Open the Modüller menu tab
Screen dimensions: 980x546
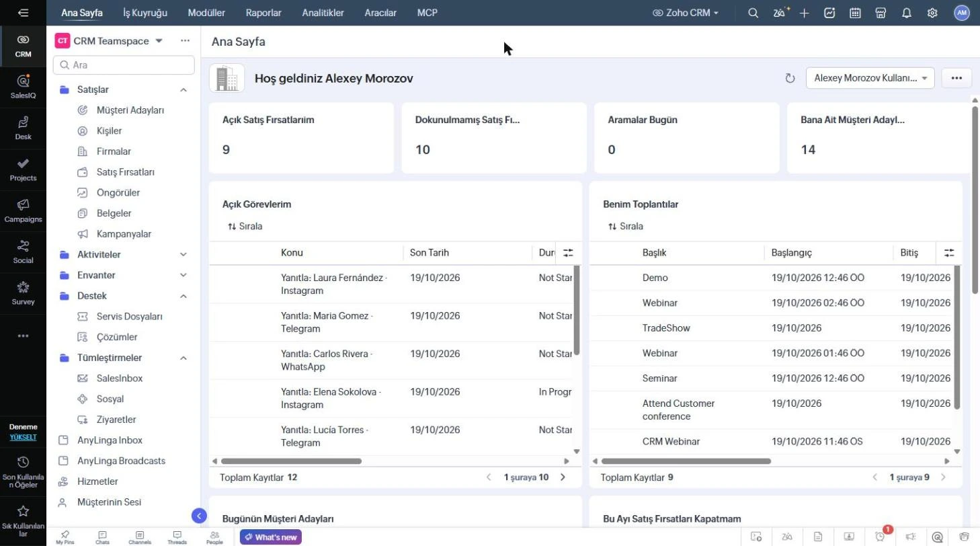(206, 13)
